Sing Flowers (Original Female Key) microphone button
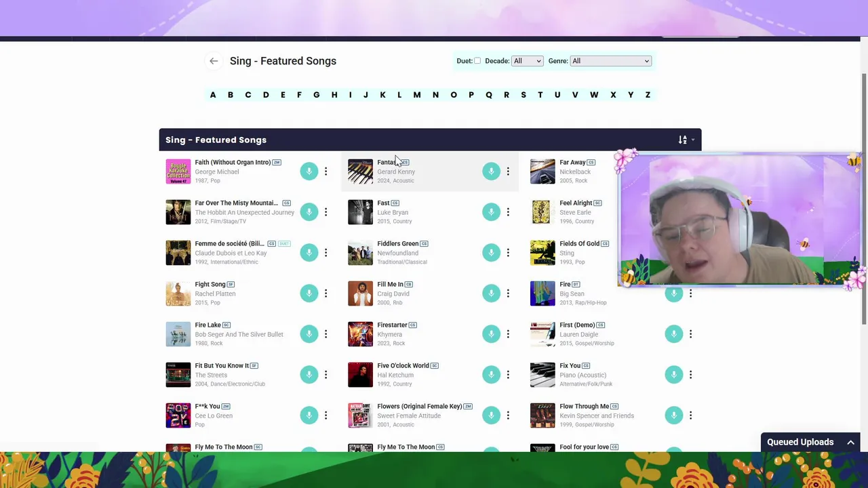 tap(491, 415)
